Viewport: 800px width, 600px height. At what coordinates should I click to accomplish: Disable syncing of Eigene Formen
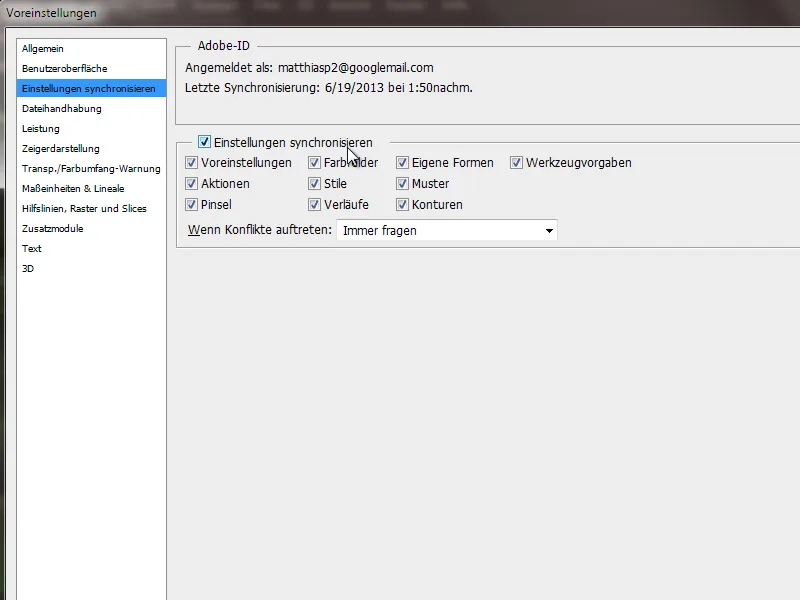coord(402,163)
